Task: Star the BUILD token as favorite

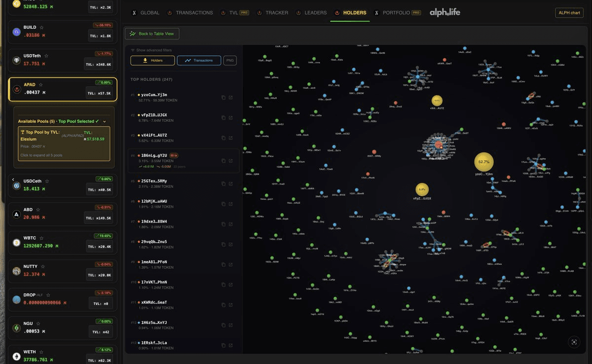Action: tap(41, 28)
